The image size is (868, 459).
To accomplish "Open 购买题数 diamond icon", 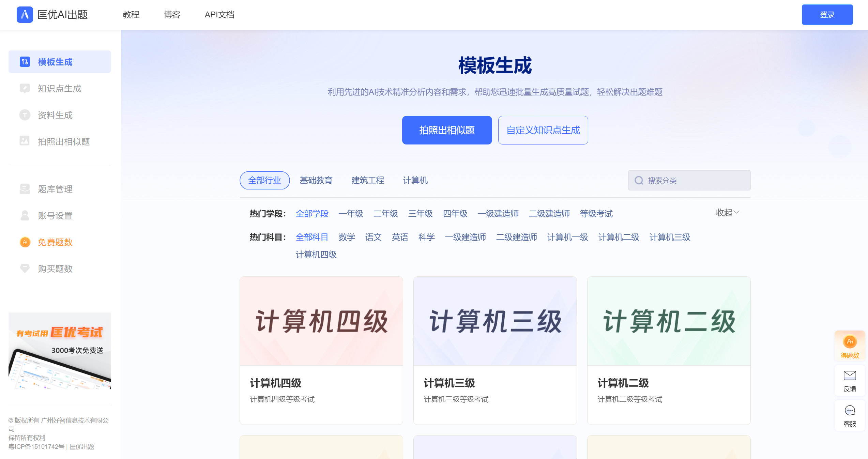I will click(25, 269).
